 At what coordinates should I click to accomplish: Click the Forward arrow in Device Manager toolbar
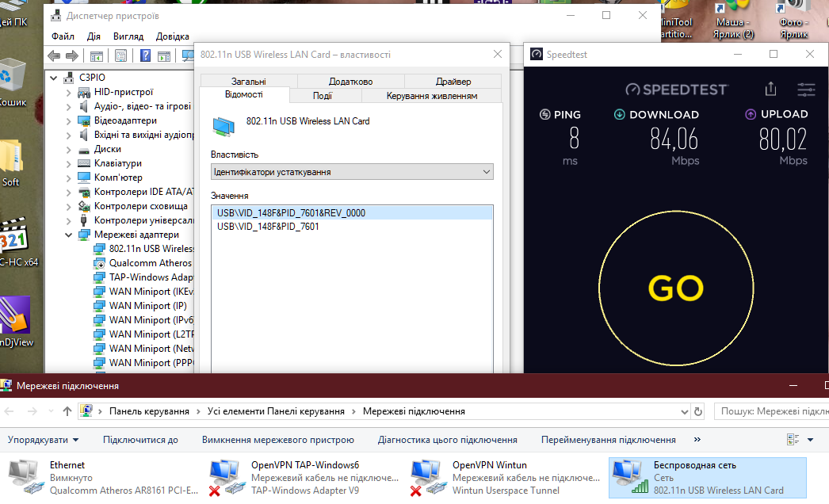(x=72, y=56)
